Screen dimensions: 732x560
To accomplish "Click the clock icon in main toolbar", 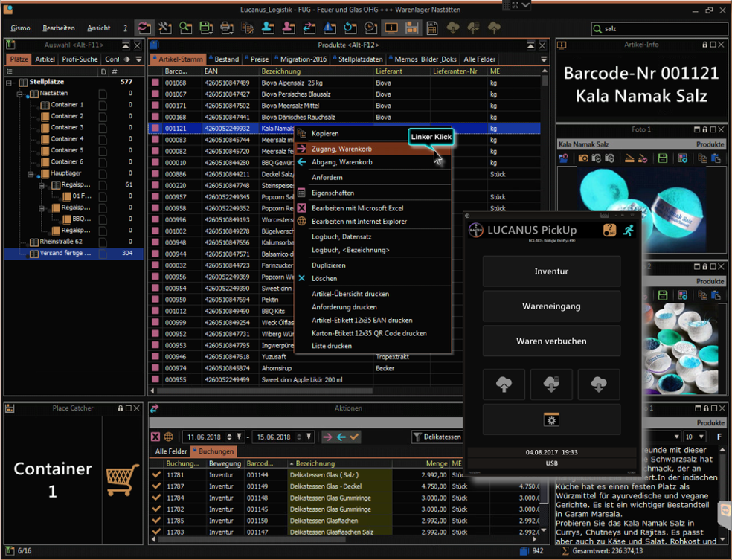I will (370, 28).
